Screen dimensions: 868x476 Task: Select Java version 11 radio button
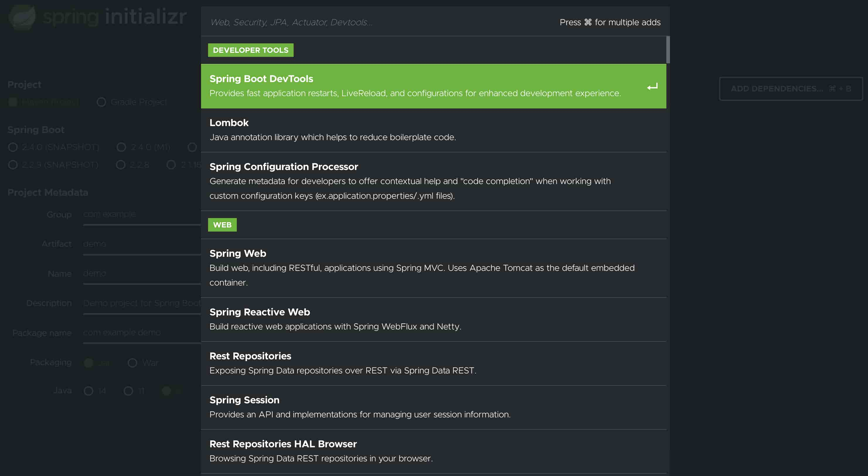pyautogui.click(x=128, y=389)
